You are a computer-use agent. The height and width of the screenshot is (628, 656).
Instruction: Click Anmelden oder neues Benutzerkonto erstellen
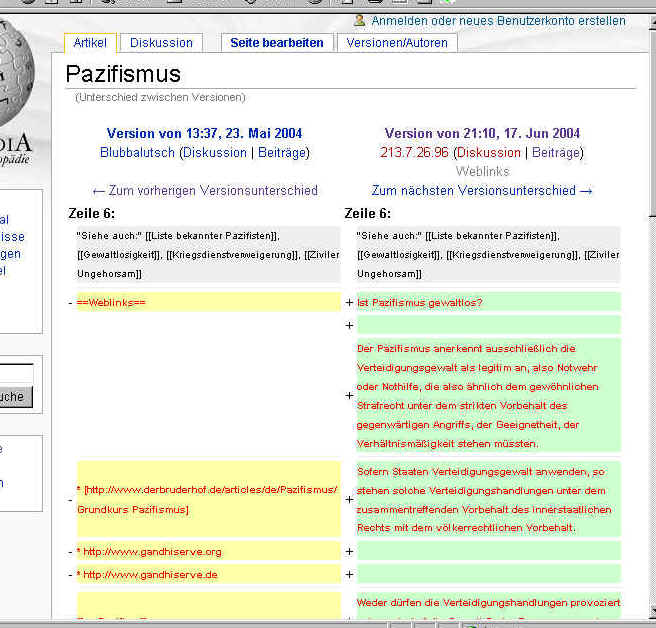[x=498, y=21]
